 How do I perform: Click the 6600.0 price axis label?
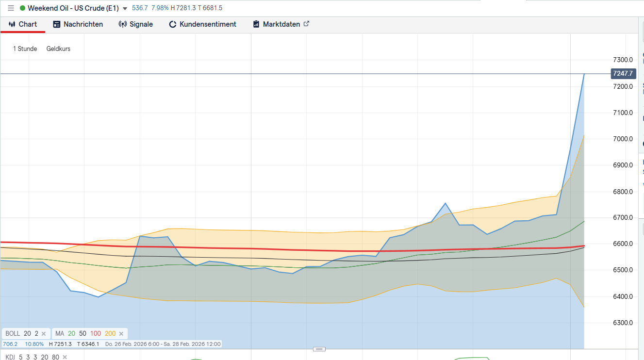623,244
